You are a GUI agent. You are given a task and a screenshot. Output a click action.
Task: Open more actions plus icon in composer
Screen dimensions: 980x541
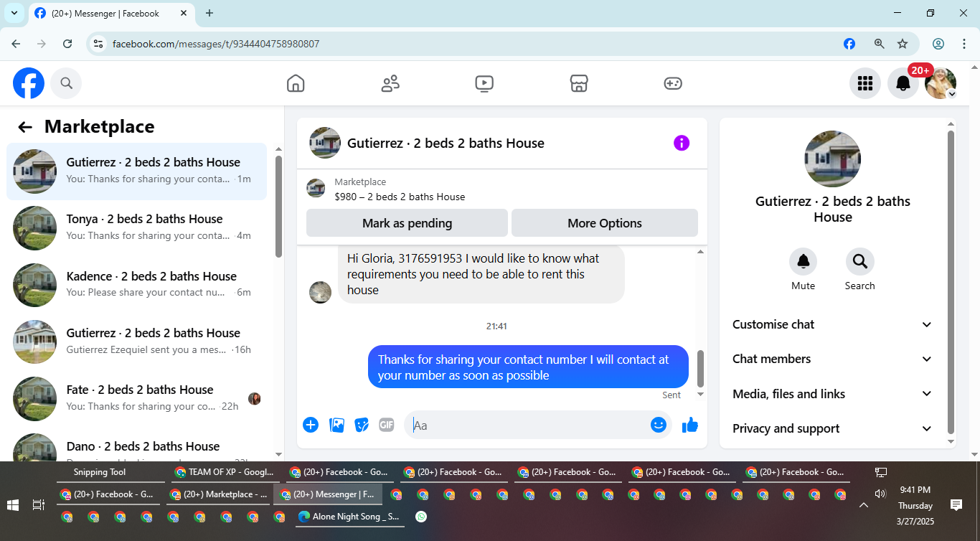tap(311, 425)
